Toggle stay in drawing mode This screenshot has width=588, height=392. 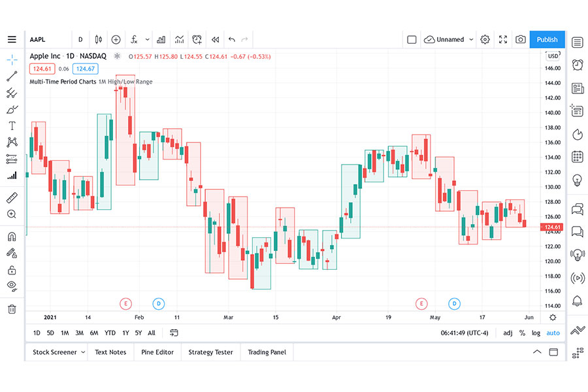pos(12,253)
